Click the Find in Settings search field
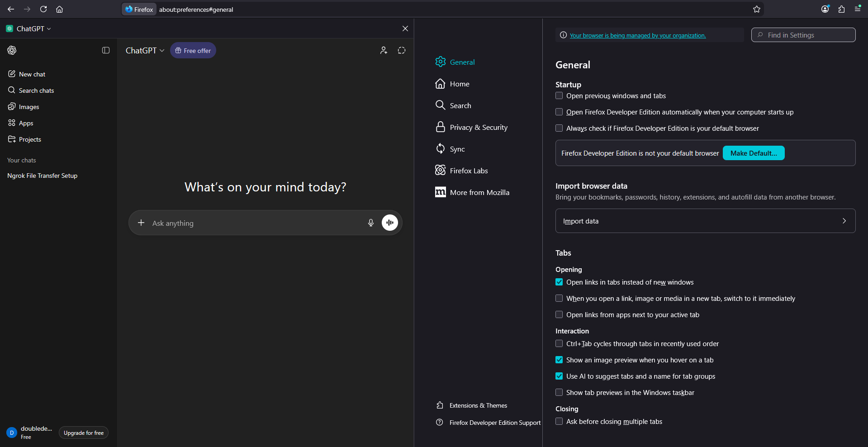 (803, 35)
